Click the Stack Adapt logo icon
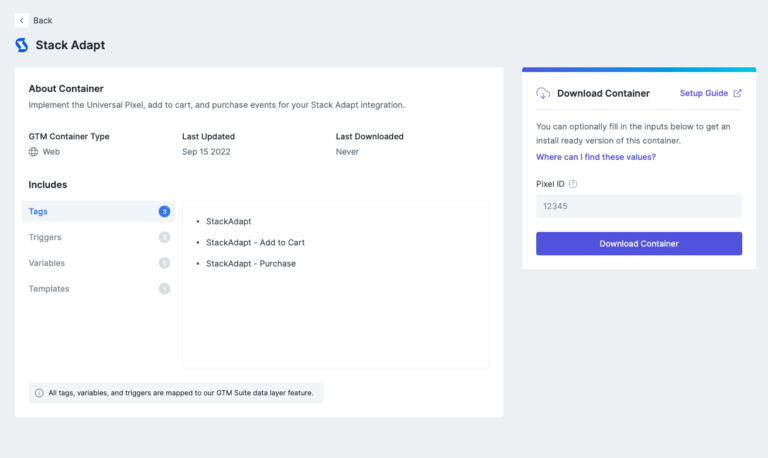The image size is (768, 458). 22,45
